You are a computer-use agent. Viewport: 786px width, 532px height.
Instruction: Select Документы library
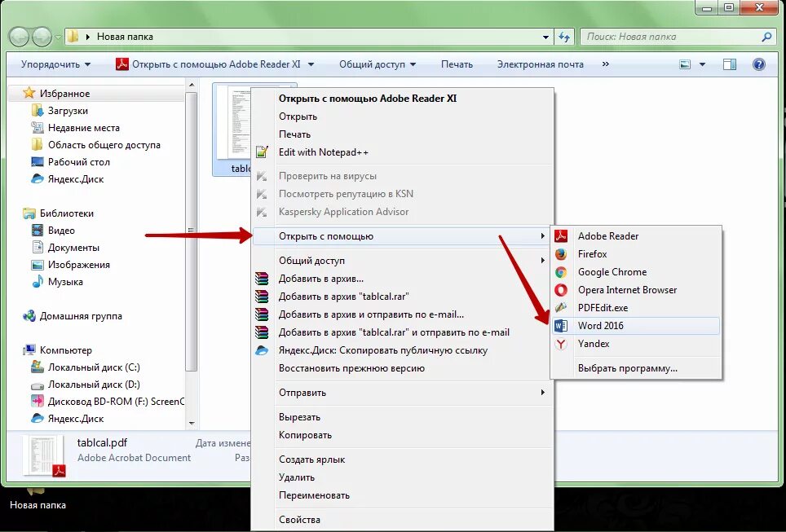(x=73, y=248)
